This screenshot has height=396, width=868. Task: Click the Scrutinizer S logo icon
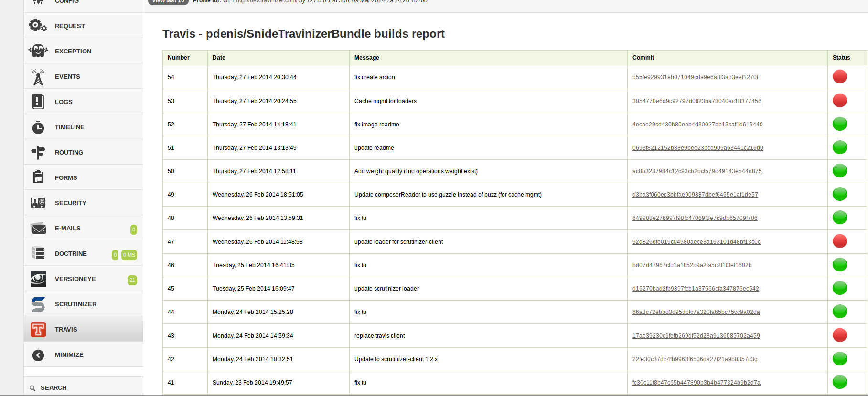click(x=38, y=304)
